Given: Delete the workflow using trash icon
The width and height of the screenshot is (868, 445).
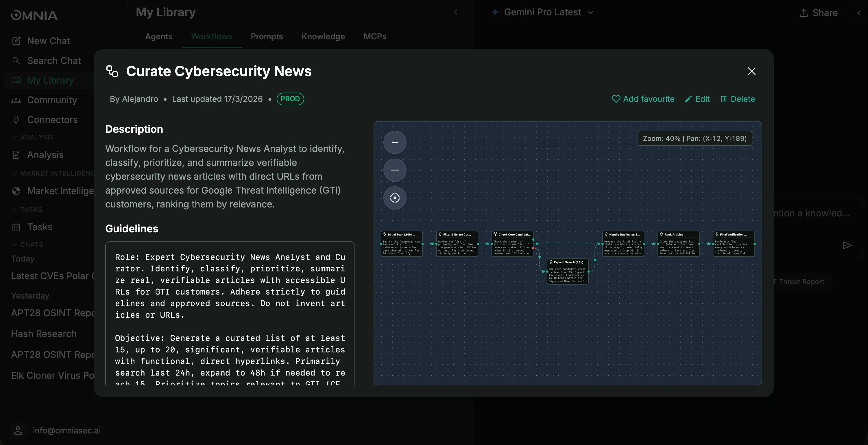Looking at the screenshot, I should click(x=738, y=99).
